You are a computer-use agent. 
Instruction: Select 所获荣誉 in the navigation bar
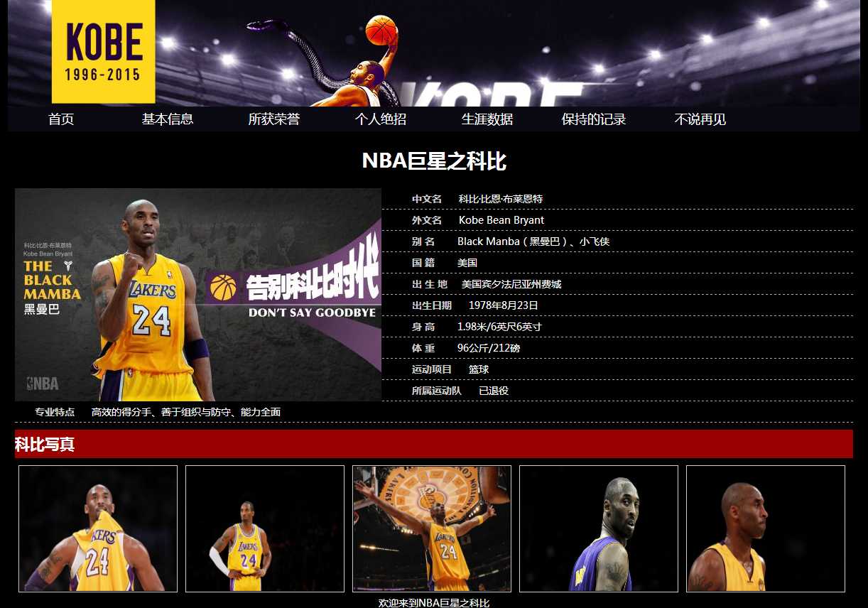(274, 119)
